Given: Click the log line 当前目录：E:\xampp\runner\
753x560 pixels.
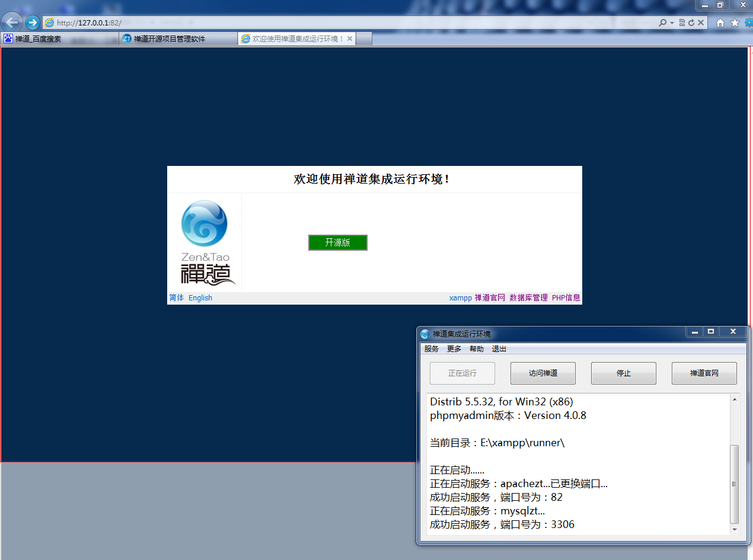Looking at the screenshot, I should pyautogui.click(x=497, y=443).
